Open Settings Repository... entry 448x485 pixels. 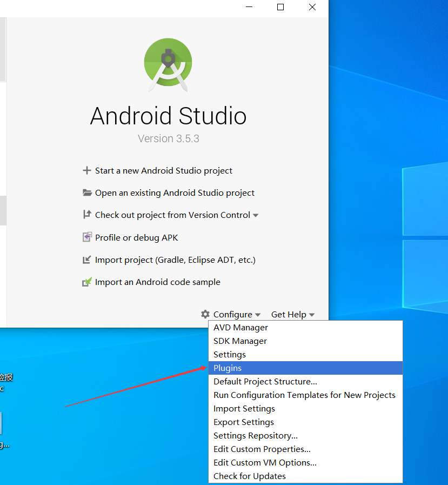[x=305, y=435]
